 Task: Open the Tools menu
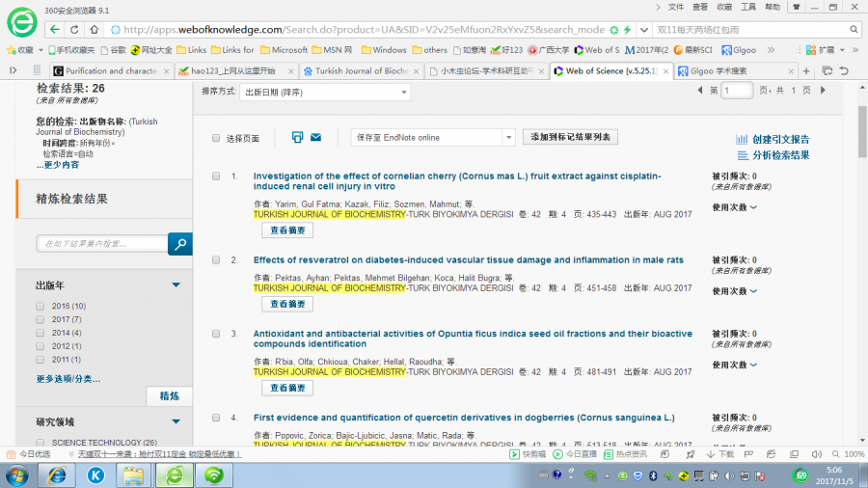tap(748, 7)
